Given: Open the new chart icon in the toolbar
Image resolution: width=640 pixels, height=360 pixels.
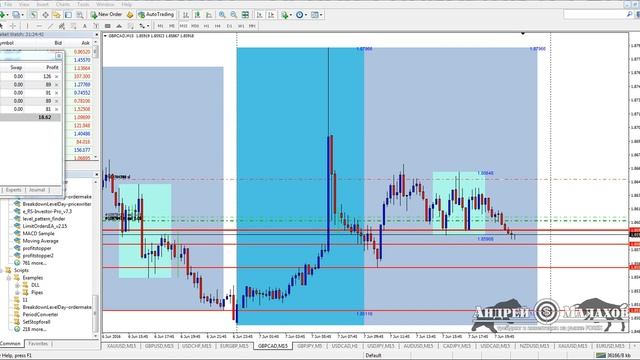Looking at the screenshot, I should (x=2, y=15).
